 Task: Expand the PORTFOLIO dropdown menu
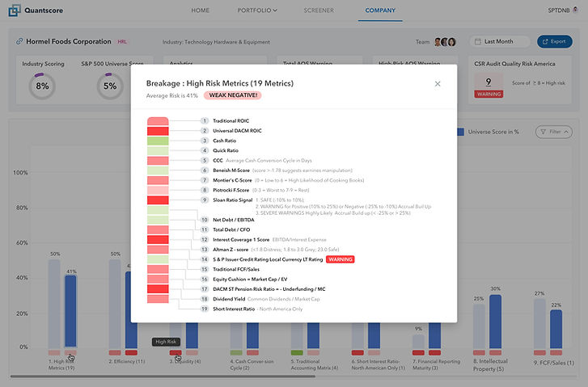pos(257,11)
